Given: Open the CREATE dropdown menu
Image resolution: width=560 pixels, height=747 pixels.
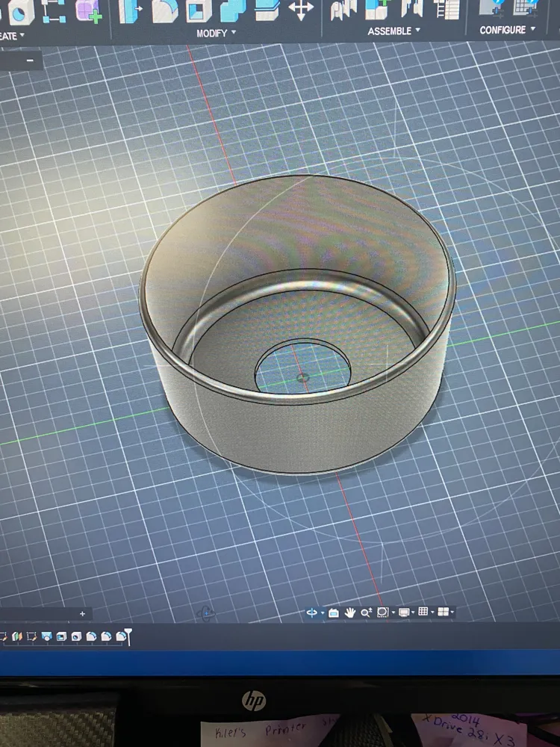Looking at the screenshot, I should 12,36.
